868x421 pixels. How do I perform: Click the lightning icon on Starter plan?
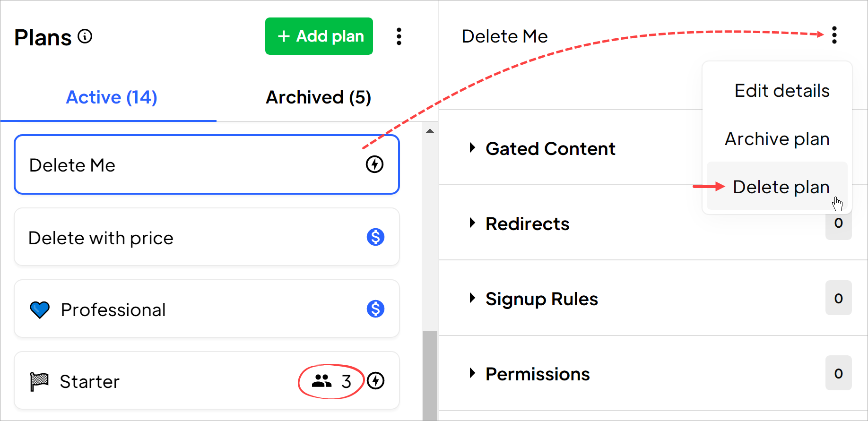(x=376, y=381)
